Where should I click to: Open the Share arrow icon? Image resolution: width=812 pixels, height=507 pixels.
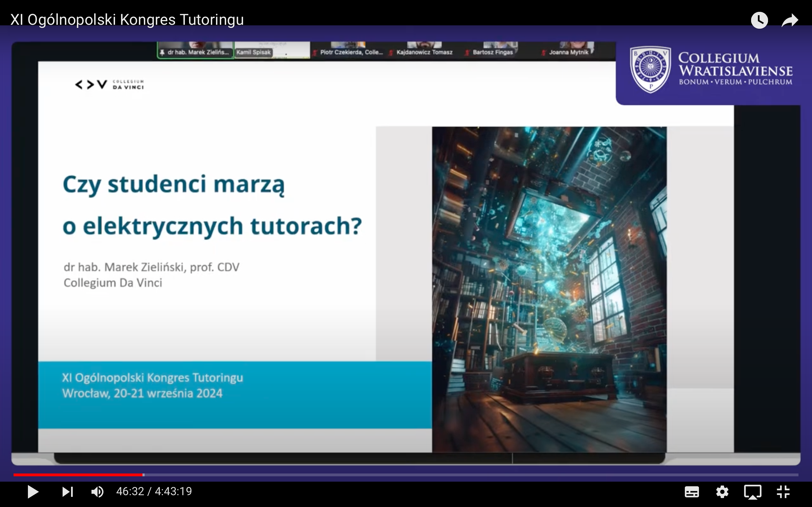pyautogui.click(x=789, y=21)
